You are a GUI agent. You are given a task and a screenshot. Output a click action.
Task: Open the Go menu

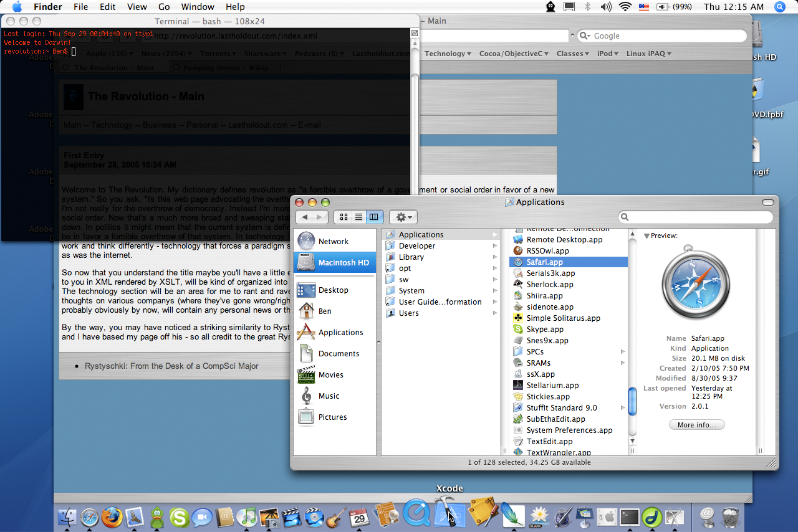tap(164, 7)
